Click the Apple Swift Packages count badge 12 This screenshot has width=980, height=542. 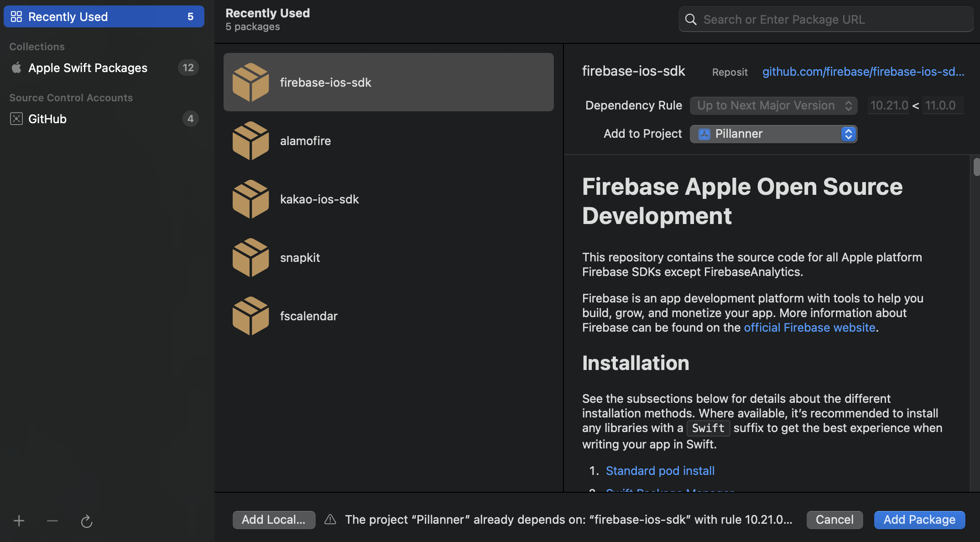(188, 68)
